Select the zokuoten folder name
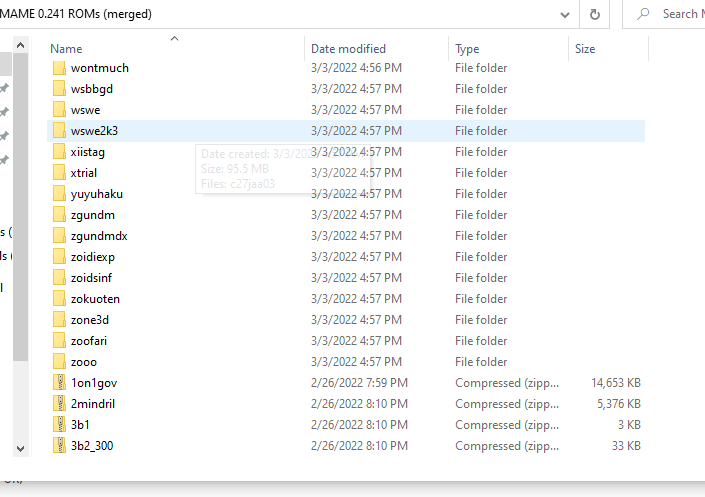This screenshot has width=705, height=497. [95, 299]
